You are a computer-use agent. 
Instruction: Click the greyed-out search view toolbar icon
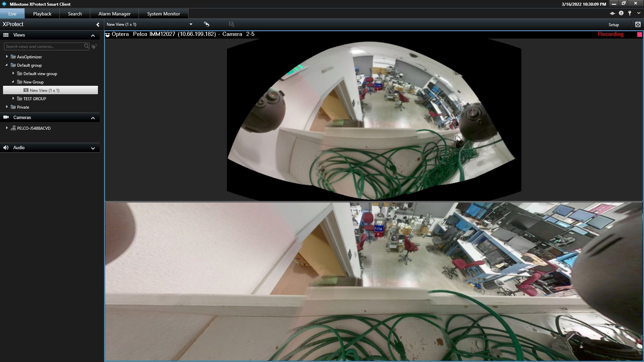coord(231,24)
